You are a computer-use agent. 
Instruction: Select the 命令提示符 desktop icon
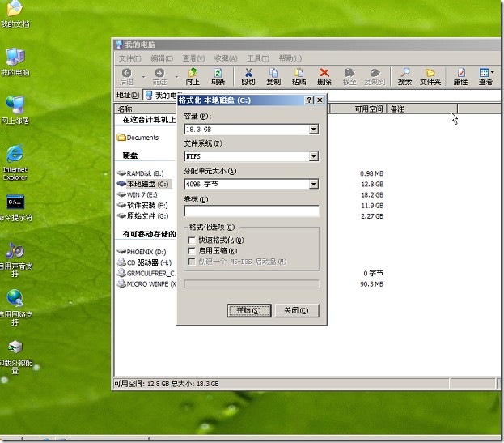coord(15,207)
